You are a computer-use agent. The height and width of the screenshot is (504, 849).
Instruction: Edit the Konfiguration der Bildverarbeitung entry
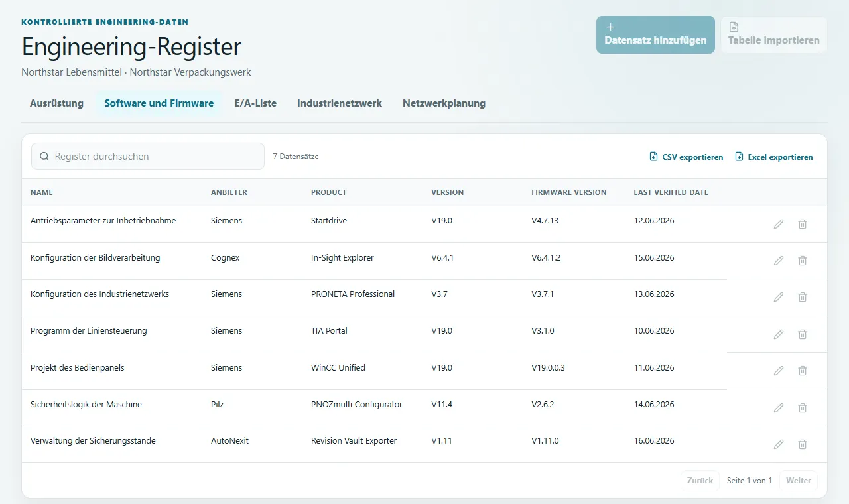click(779, 261)
